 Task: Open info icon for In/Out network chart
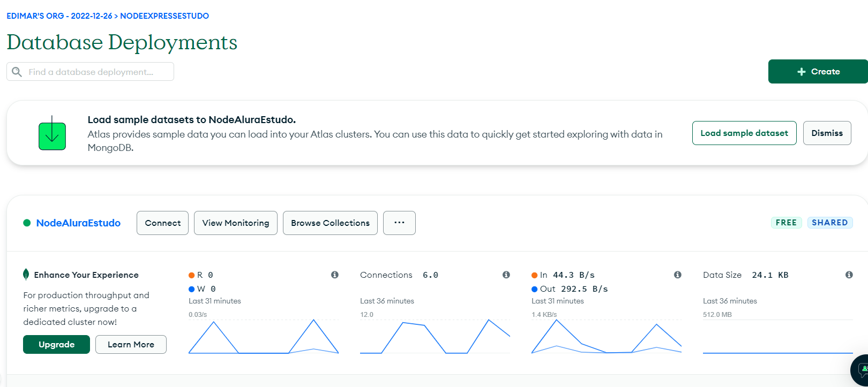coord(678,275)
